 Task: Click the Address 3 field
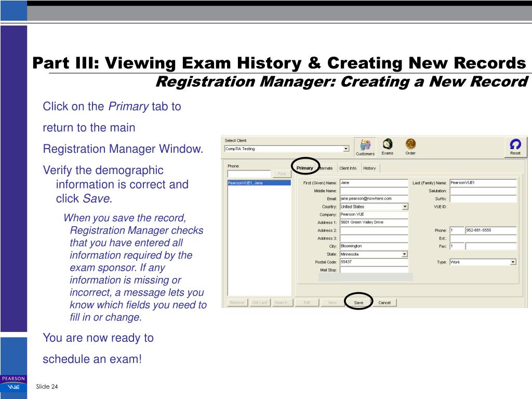coord(374,238)
